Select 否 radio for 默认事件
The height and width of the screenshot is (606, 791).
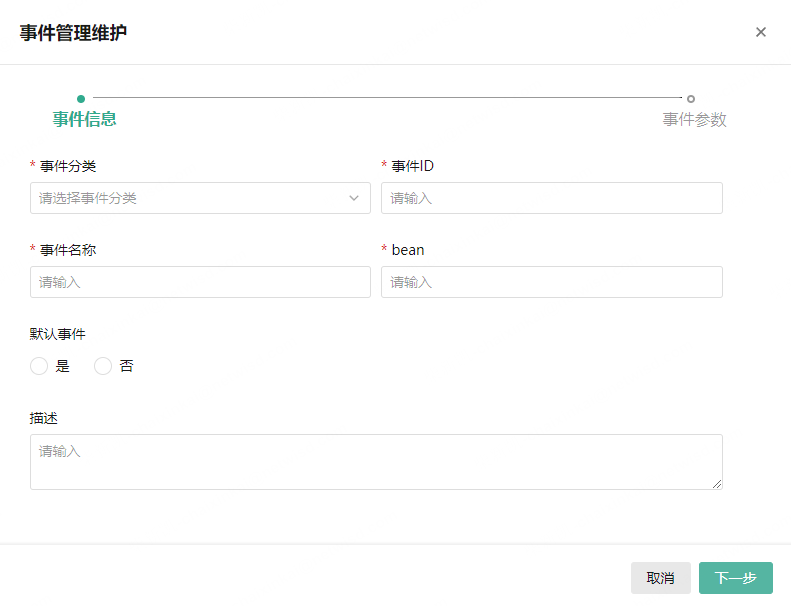click(103, 366)
